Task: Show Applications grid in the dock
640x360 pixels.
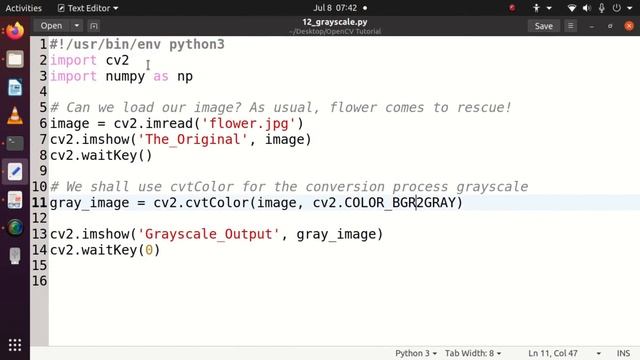Action: point(15,345)
